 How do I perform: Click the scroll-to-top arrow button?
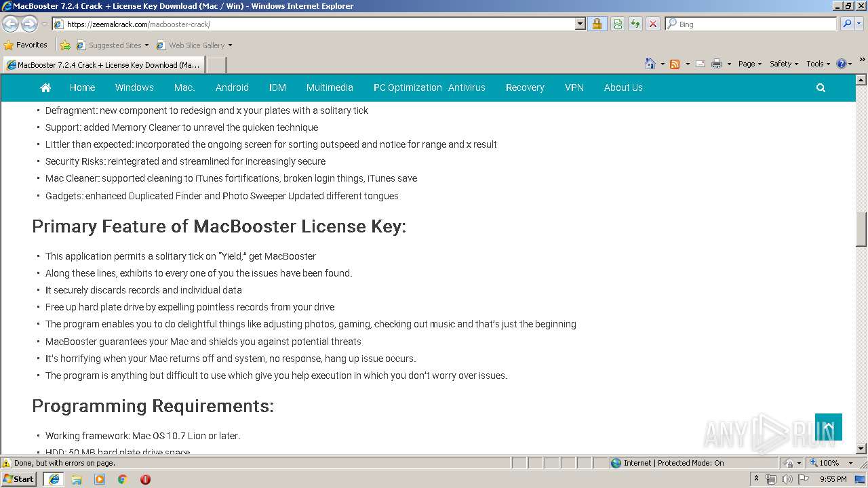[x=829, y=427]
